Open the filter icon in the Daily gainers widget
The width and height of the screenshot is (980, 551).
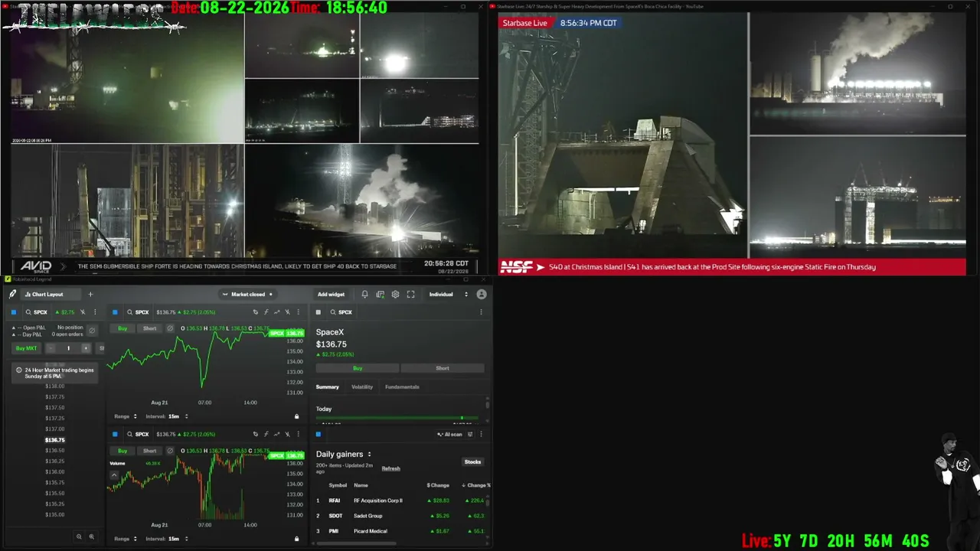tap(470, 434)
